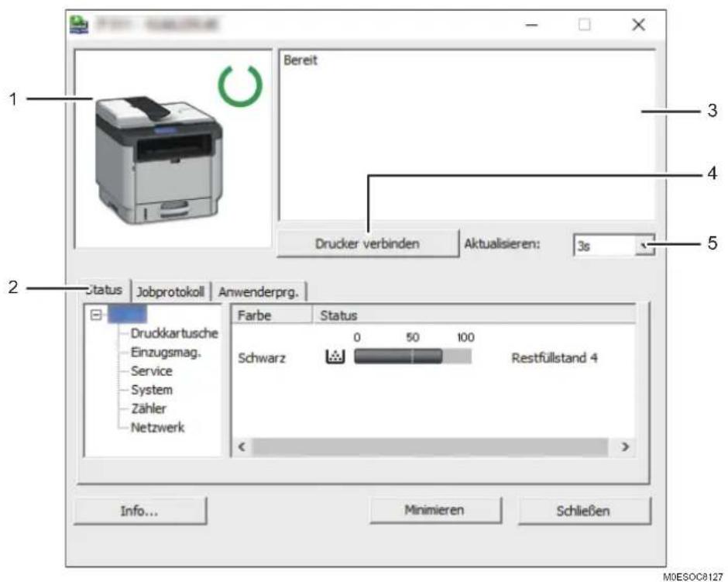Screen dimensions: 728x582
Task: Click the Schließen button
Action: coord(584,511)
